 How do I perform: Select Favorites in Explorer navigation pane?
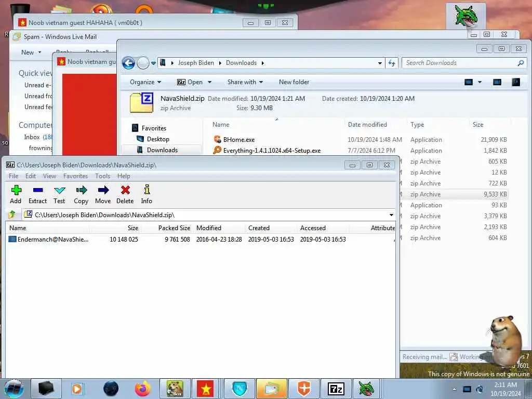(x=154, y=128)
